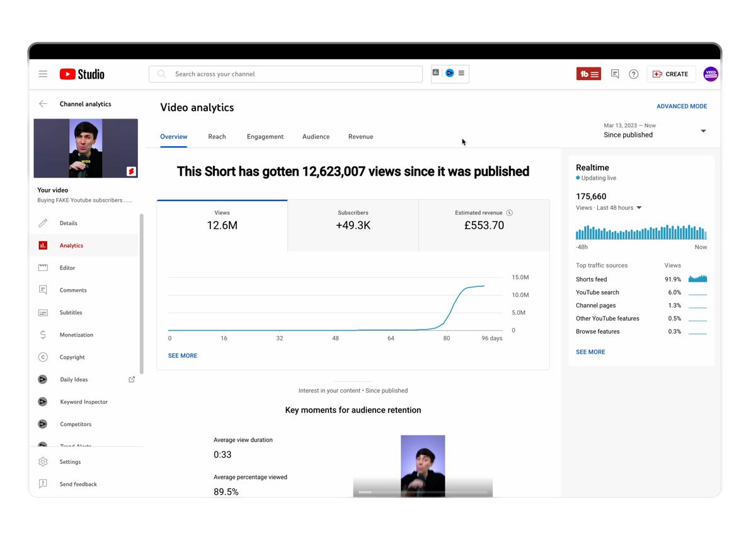
Task: Click the YouTube search traffic source row
Action: point(641,292)
